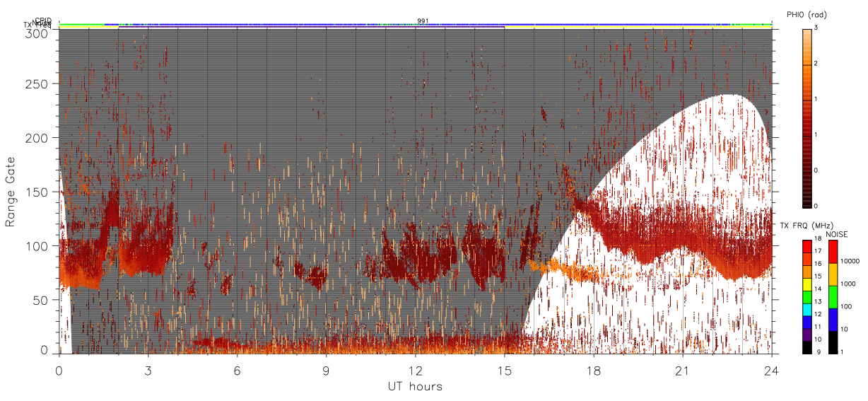The height and width of the screenshot is (401, 868).
Task: Click the cyan 12–13 MHz TX FRQ swatch
Action: coord(807,310)
